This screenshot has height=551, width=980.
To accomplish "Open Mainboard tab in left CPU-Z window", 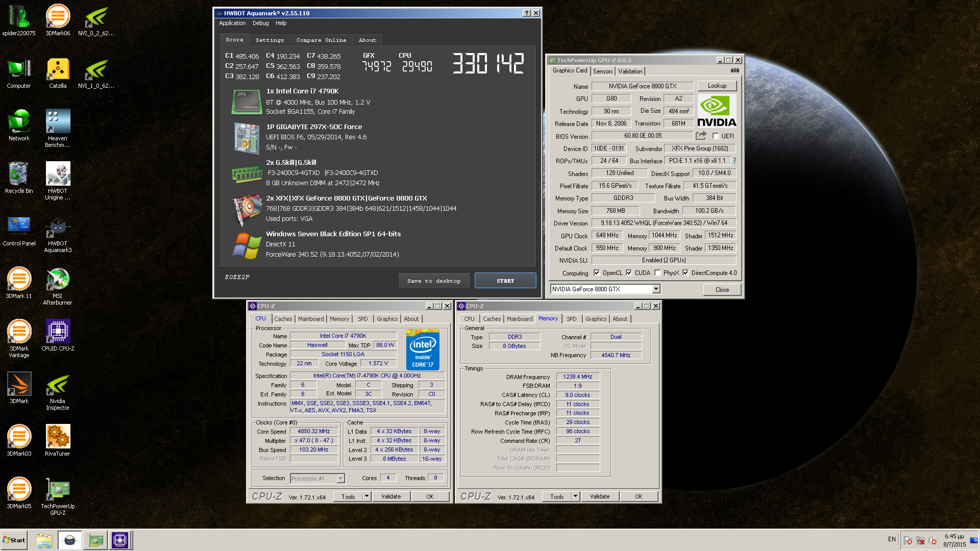I will 311,319.
